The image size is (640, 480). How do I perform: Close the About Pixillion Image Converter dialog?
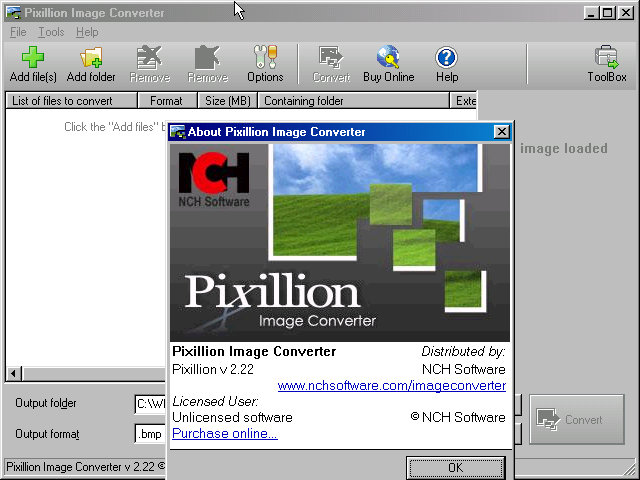tap(502, 132)
